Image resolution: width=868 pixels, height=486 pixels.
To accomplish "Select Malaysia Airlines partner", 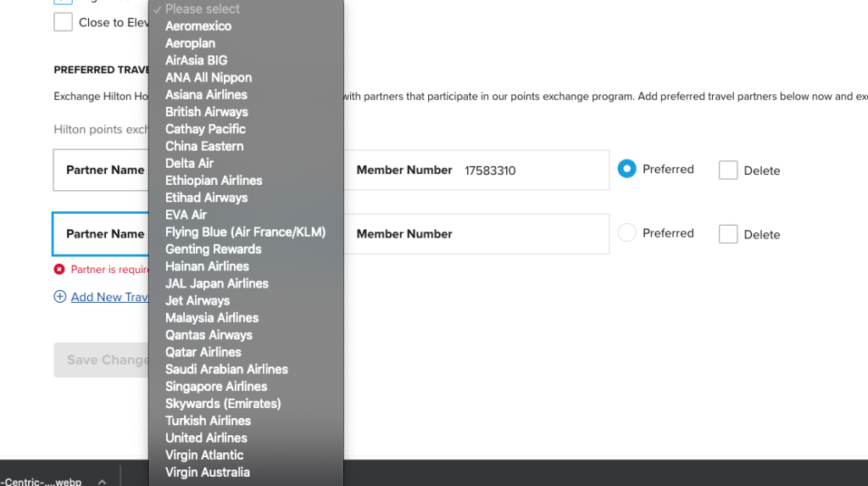I will (x=247, y=318).
